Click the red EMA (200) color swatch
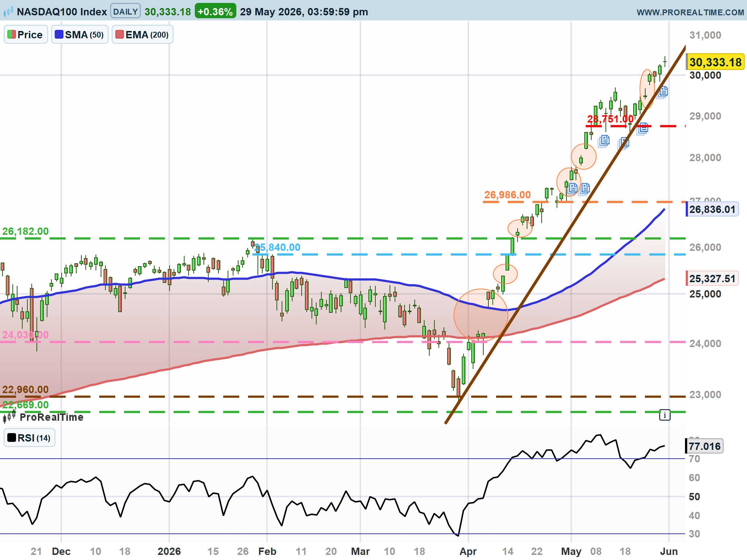 (119, 35)
